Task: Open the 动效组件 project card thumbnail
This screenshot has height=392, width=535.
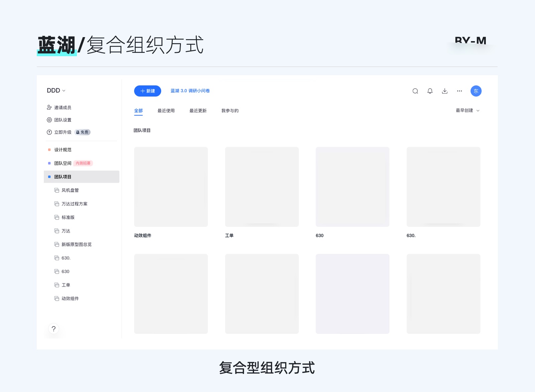Action: point(171,187)
